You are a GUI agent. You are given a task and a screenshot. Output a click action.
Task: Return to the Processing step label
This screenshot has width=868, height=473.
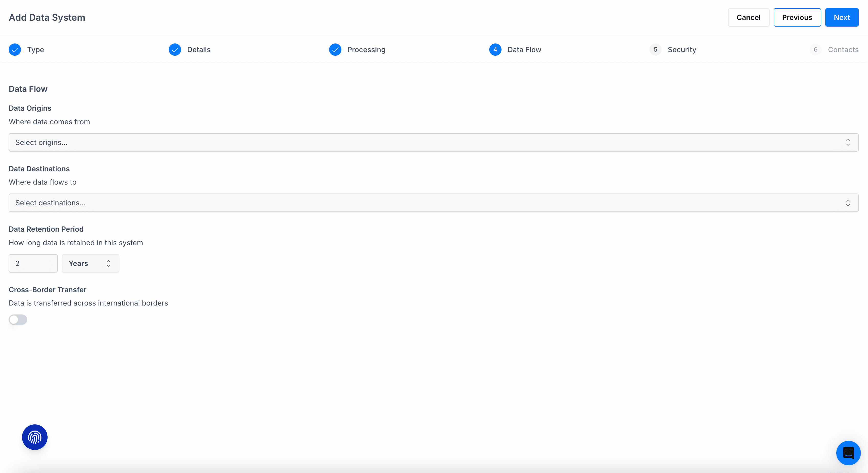[366, 50]
